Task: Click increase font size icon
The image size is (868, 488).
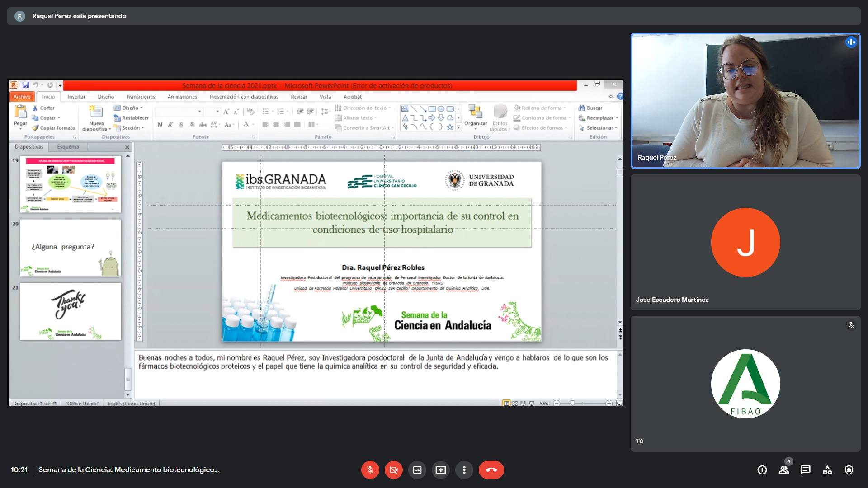Action: pos(226,112)
